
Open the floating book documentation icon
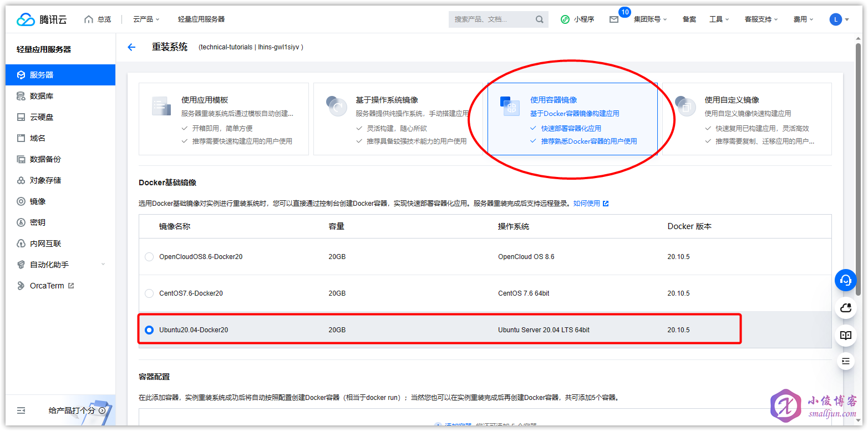point(846,336)
